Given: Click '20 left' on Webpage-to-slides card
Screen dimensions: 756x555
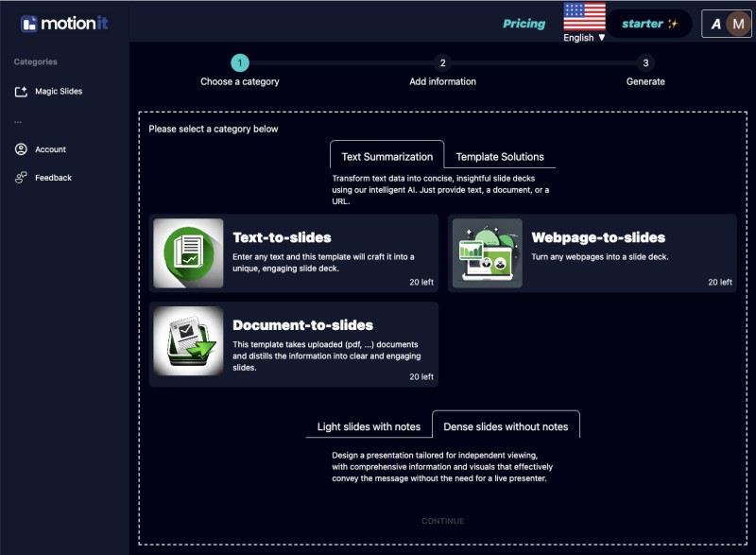Looking at the screenshot, I should [720, 282].
